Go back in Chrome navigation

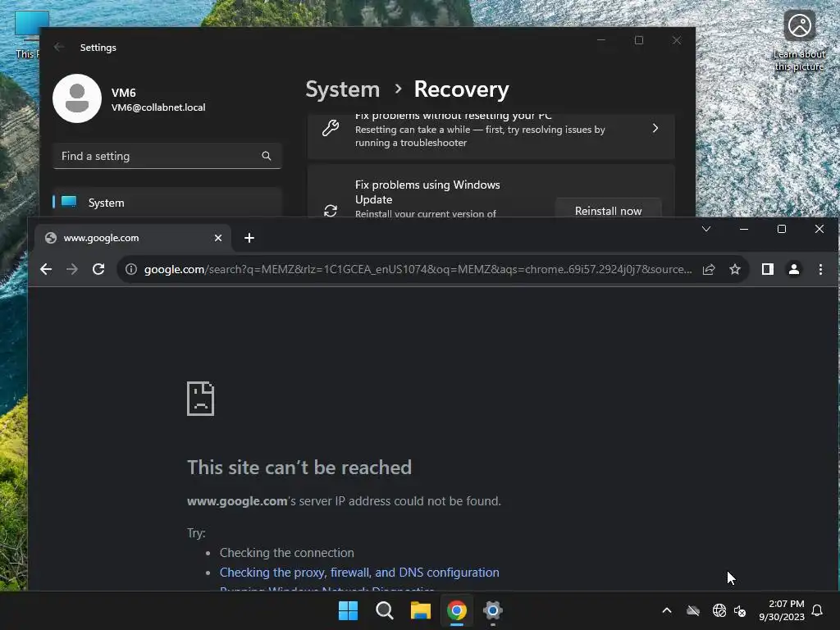[46, 269]
